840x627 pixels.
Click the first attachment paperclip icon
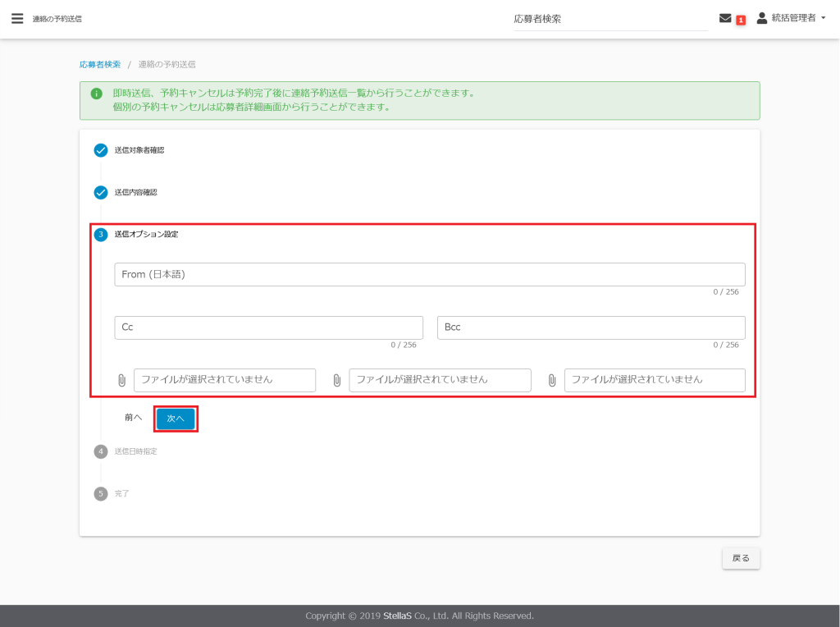(121, 380)
